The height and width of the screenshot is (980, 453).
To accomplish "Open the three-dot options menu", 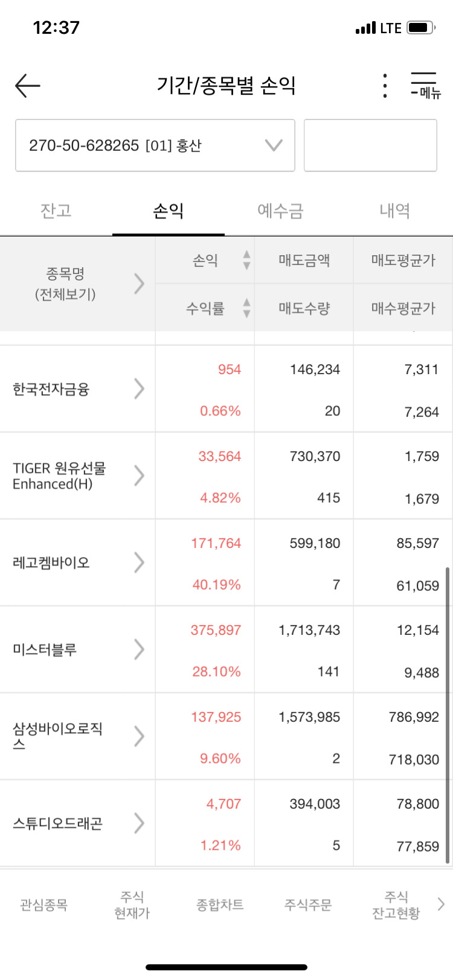I will [384, 86].
